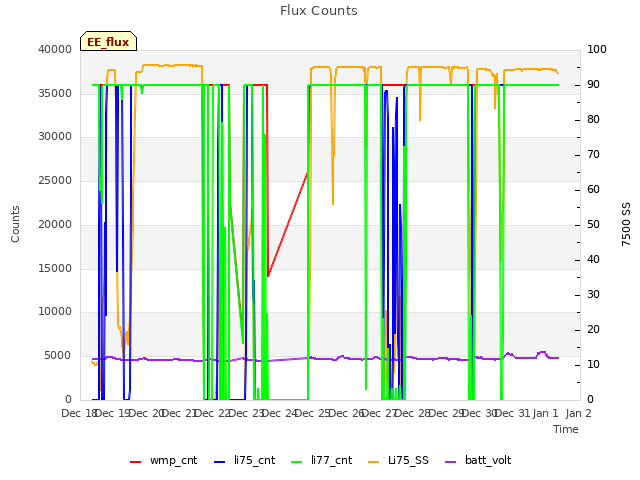Click the 40 right axis tick label
This screenshot has height=480, width=640.
click(593, 260)
